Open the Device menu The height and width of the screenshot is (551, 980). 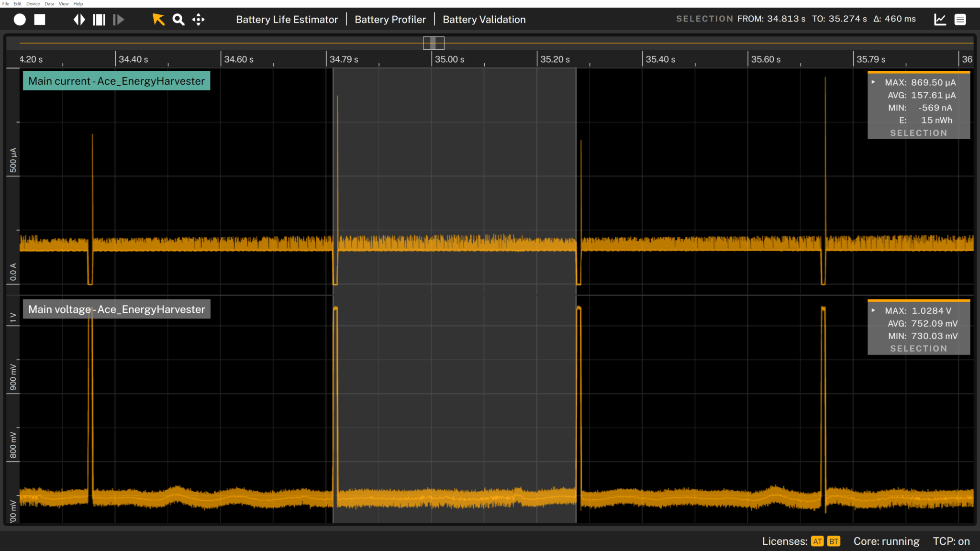pos(33,3)
